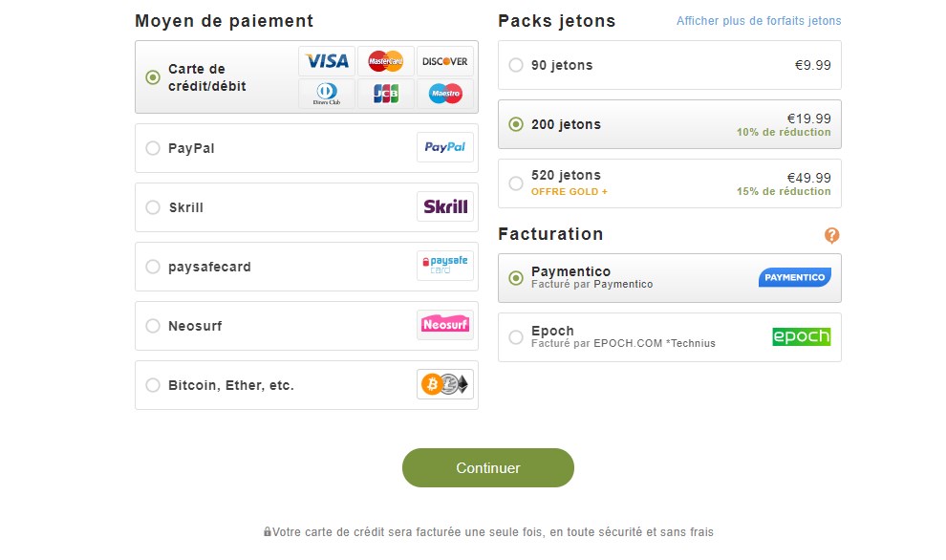The height and width of the screenshot is (560, 946).
Task: Select the 520 jetons Gold offer
Action: pyautogui.click(x=670, y=183)
